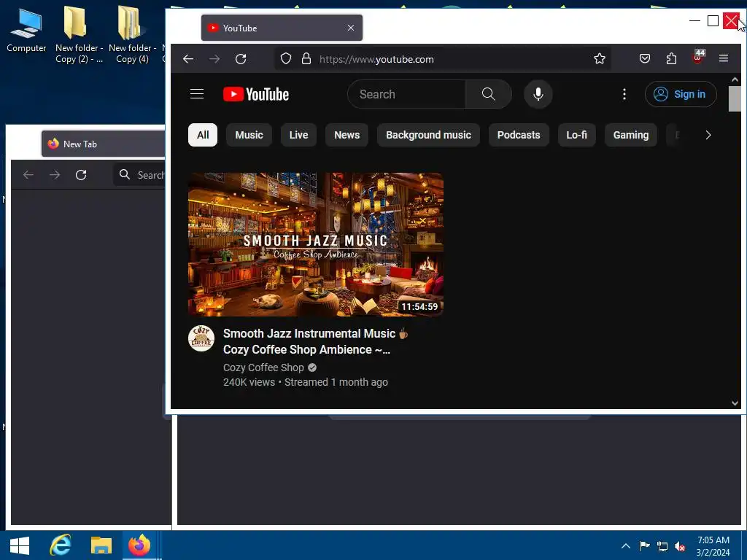Image resolution: width=747 pixels, height=560 pixels.
Task: Select the Gaming filter chip
Action: [x=631, y=135]
